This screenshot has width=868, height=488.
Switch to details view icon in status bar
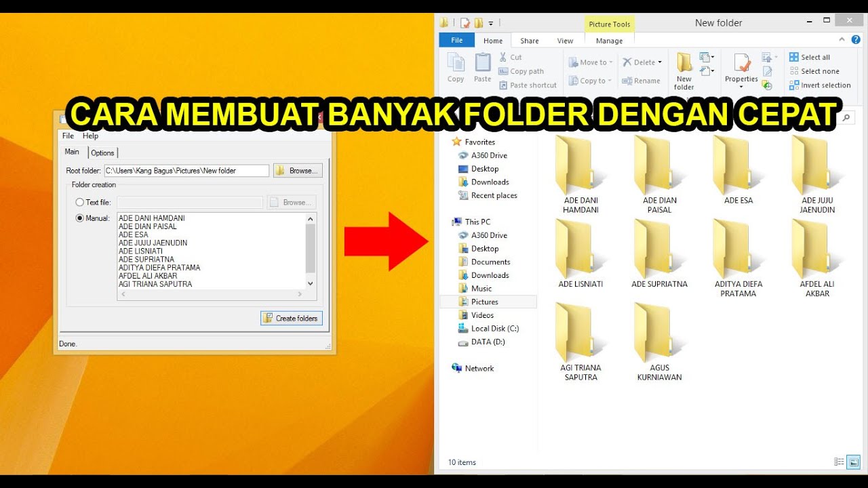839,462
